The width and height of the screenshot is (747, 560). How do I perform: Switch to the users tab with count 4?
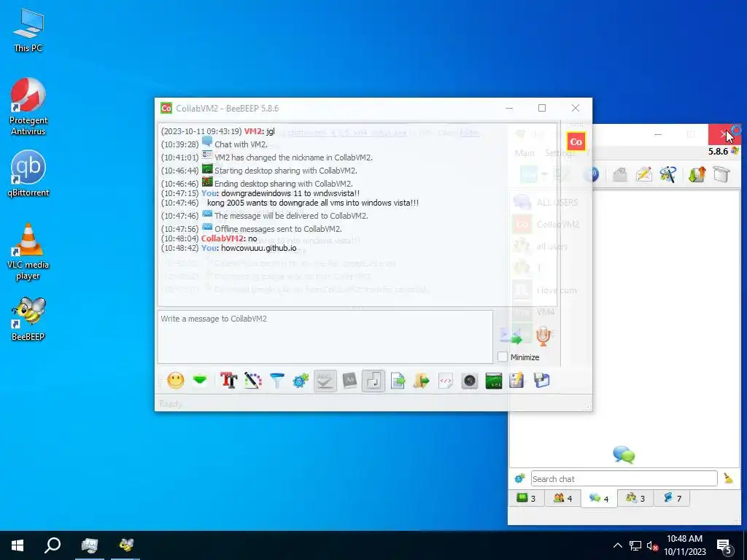562,499
